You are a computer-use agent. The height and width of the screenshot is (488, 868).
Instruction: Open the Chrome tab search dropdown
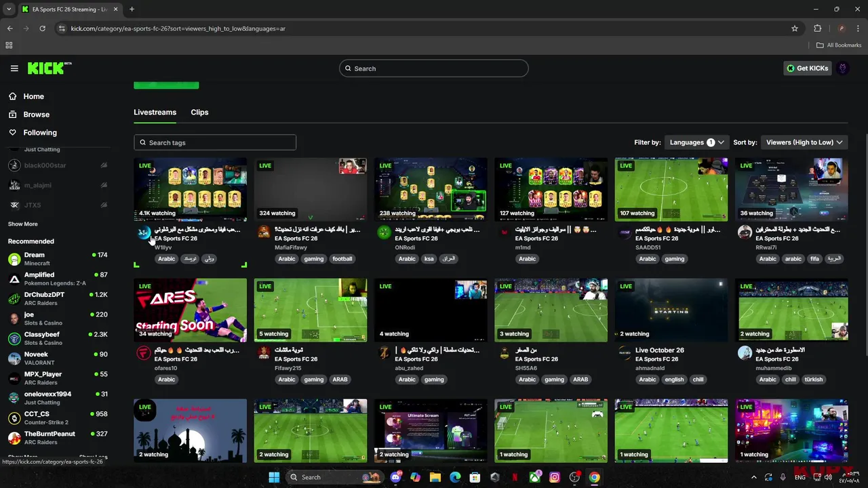(x=9, y=9)
